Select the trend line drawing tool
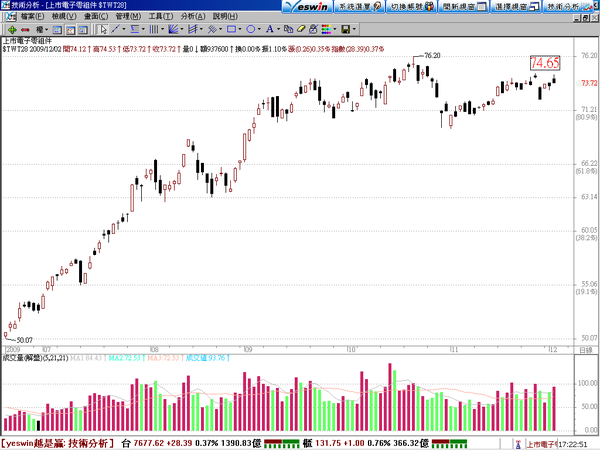Screen dimensions: 600x450 115,29
